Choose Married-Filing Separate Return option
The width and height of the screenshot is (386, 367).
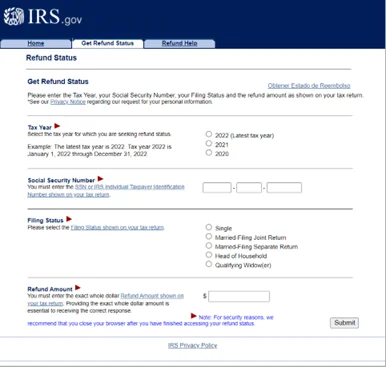tap(209, 246)
